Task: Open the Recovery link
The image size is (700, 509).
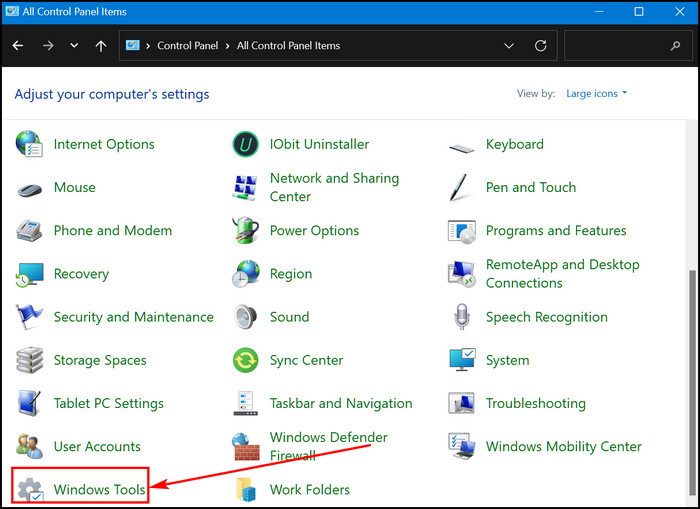Action: tap(81, 274)
